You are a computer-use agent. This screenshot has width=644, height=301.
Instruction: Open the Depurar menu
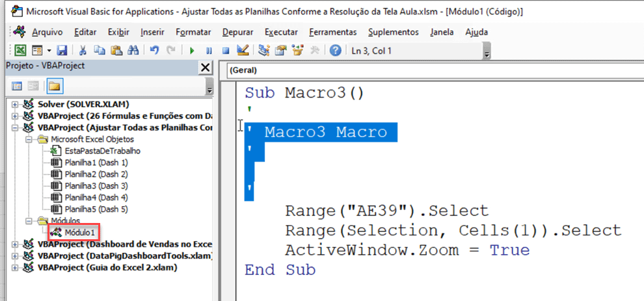pyautogui.click(x=237, y=32)
